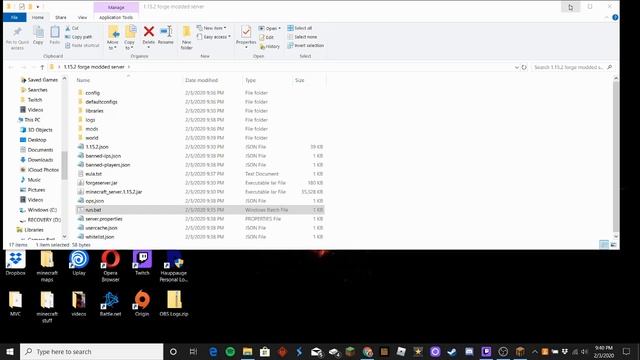
Task: Open the Application Tools tab
Action: pyautogui.click(x=116, y=17)
